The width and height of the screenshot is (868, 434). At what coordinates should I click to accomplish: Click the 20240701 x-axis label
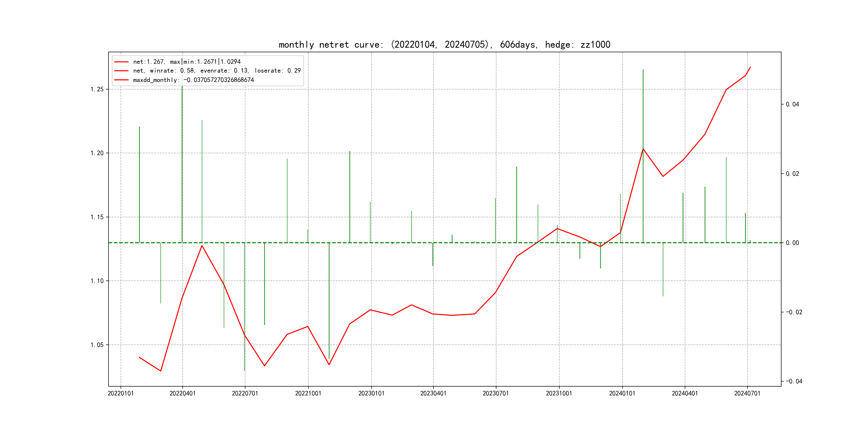(x=747, y=394)
